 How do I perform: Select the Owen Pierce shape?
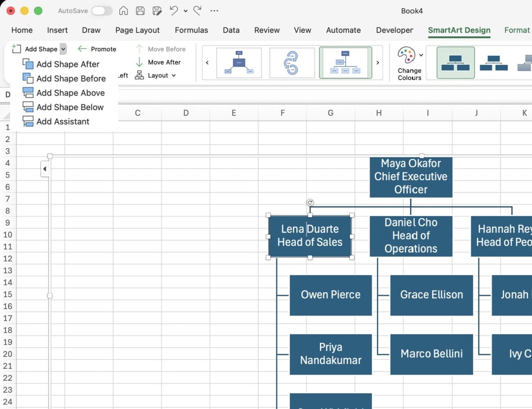click(x=331, y=295)
